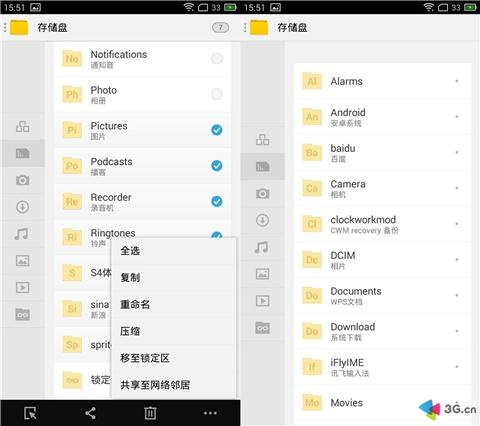Open the three-dot more options icon

click(210, 413)
